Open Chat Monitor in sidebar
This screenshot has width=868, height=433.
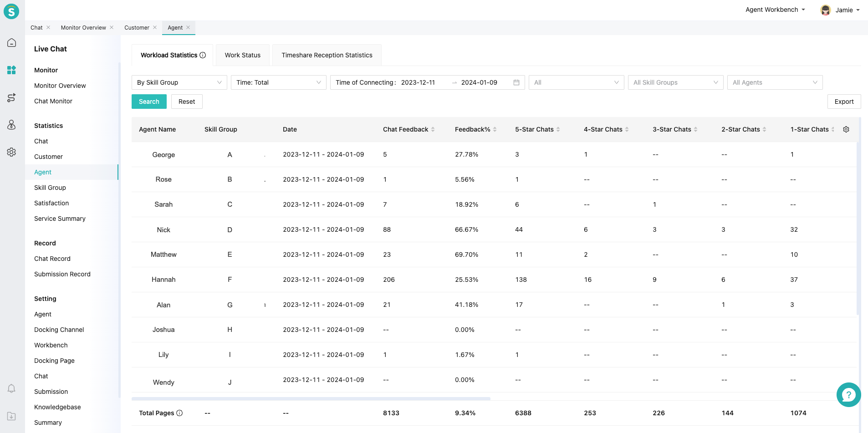point(53,101)
